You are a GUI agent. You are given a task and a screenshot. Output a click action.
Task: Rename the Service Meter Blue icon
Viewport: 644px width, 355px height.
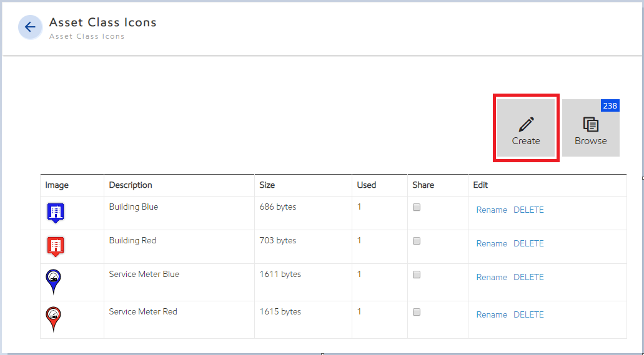click(x=492, y=277)
